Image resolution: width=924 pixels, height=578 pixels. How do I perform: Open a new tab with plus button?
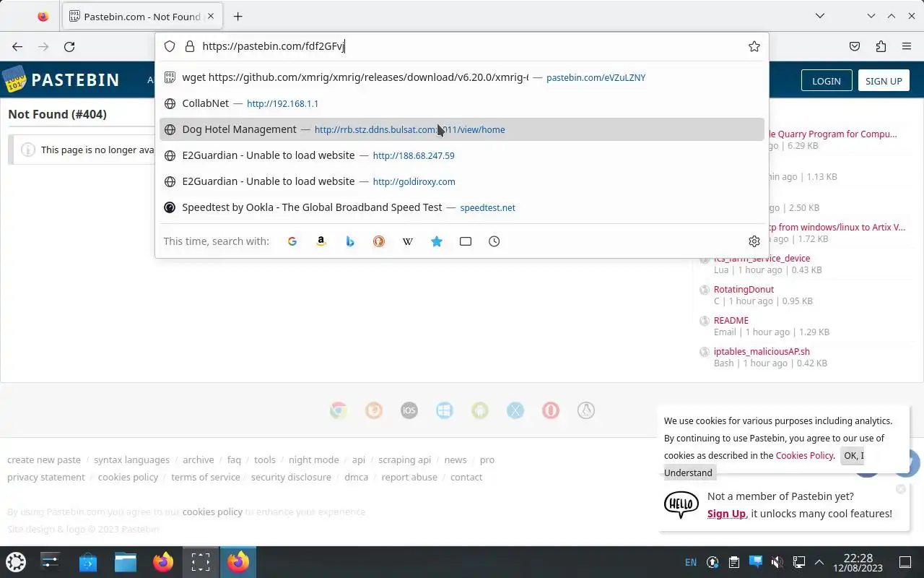pyautogui.click(x=237, y=16)
